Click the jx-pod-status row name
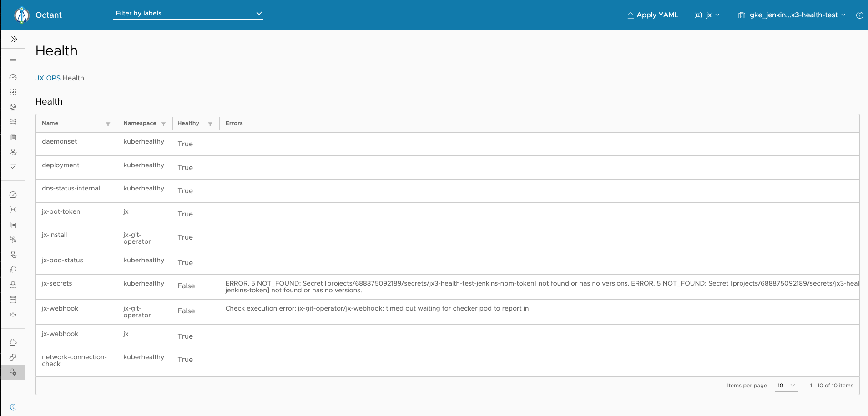This screenshot has width=868, height=416. click(x=62, y=260)
